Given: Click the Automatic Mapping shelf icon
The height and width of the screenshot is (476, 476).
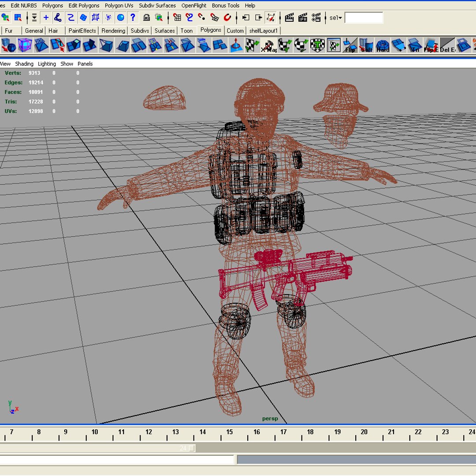Looking at the screenshot, I should point(317,45).
